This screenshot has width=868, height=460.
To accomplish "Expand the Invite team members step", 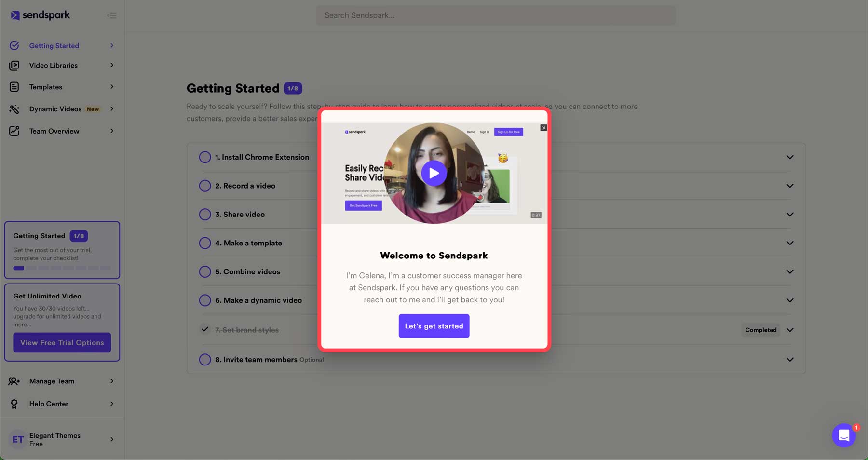I will [790, 359].
